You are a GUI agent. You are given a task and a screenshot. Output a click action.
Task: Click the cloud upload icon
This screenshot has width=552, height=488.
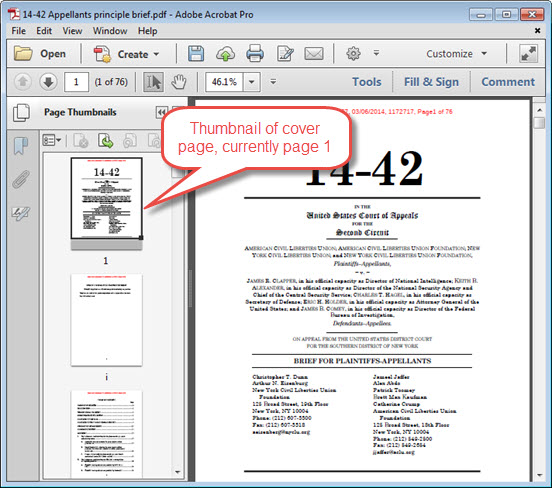tap(225, 54)
